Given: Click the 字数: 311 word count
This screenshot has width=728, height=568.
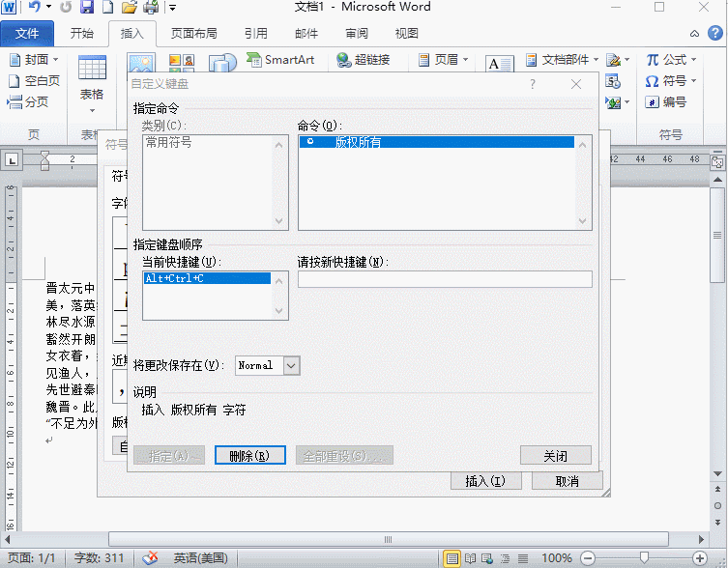Looking at the screenshot, I should click(x=99, y=557).
